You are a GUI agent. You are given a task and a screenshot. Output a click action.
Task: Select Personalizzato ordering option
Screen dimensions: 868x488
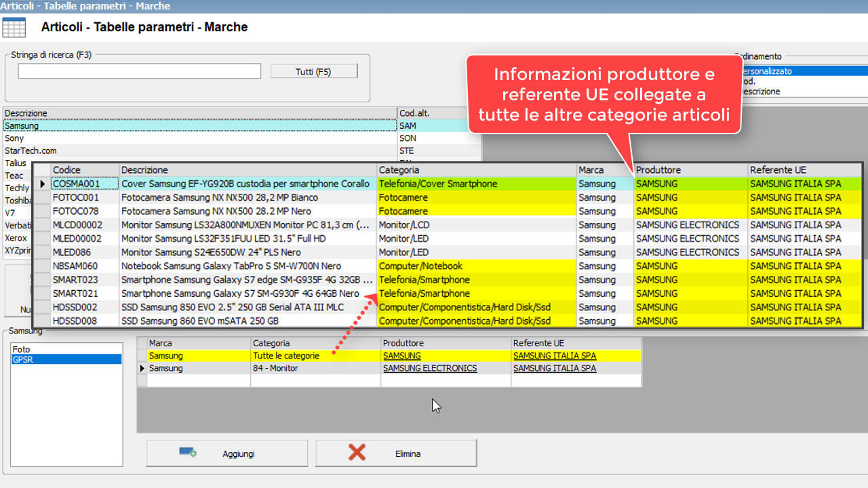[804, 70]
